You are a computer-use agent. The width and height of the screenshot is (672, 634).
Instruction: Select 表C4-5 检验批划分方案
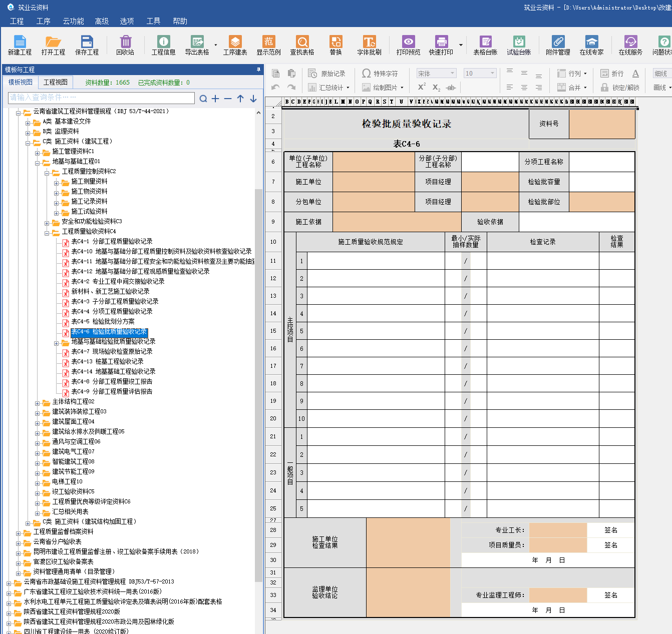coord(103,321)
